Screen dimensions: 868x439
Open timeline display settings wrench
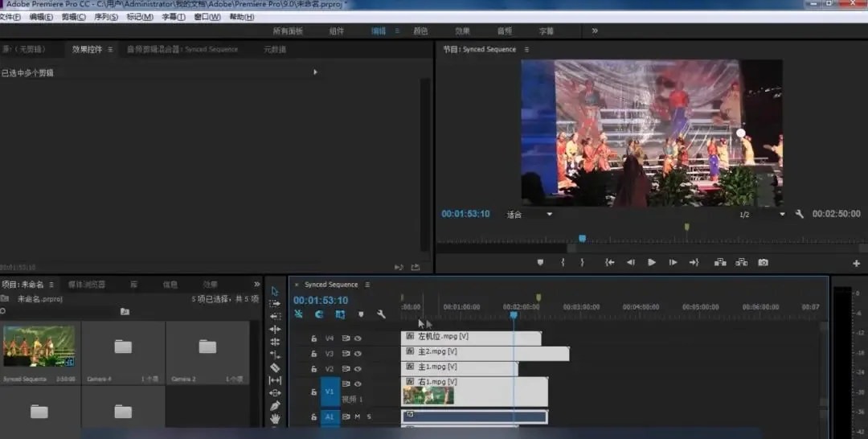coord(381,314)
